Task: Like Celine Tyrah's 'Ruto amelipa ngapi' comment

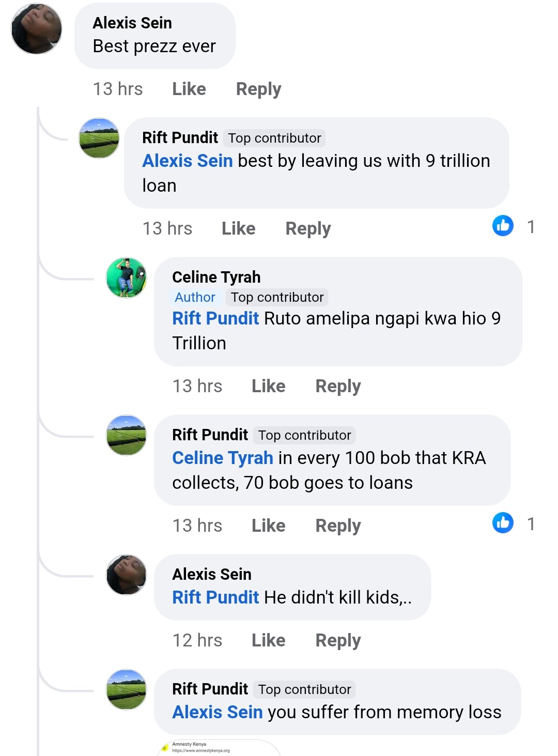Action: tap(268, 386)
